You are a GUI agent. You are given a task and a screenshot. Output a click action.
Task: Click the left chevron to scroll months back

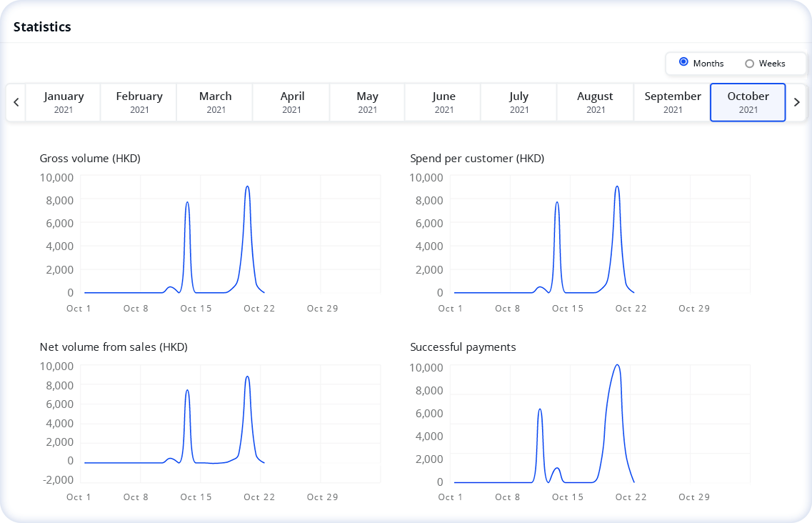[x=16, y=101]
